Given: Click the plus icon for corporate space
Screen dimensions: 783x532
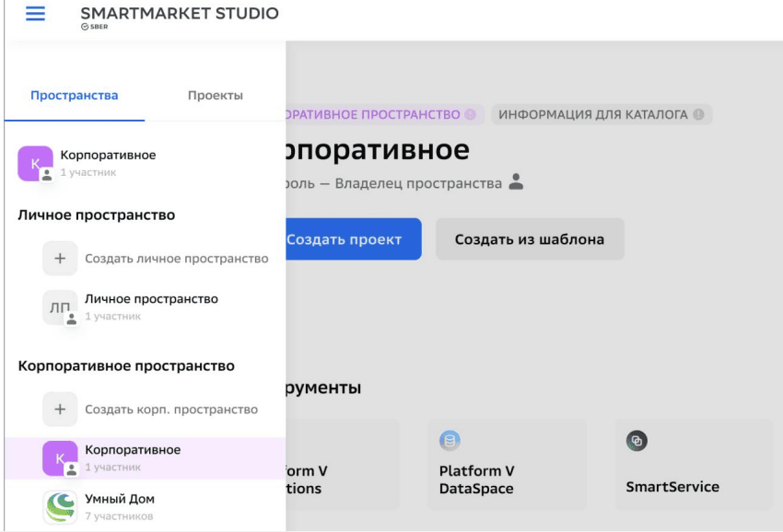Looking at the screenshot, I should click(x=60, y=410).
